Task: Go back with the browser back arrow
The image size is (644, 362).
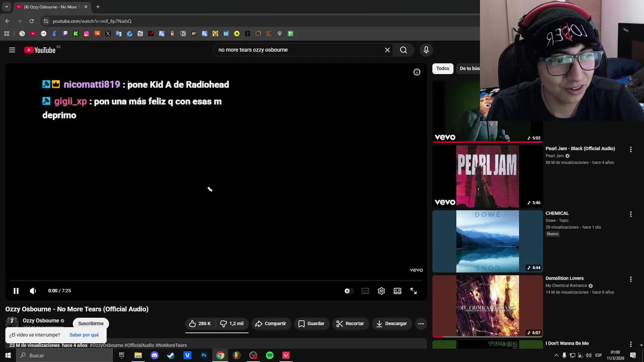Action: pyautogui.click(x=7, y=21)
